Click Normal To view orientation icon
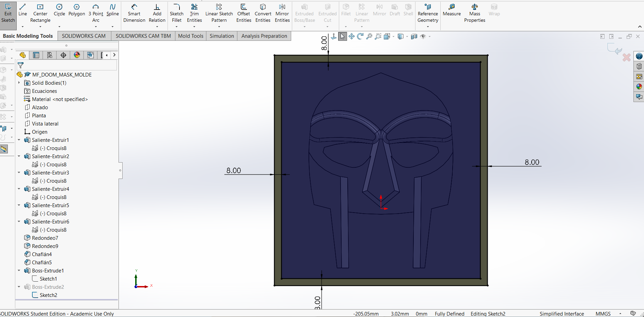Viewport: 644px width, 317px height. (334, 36)
